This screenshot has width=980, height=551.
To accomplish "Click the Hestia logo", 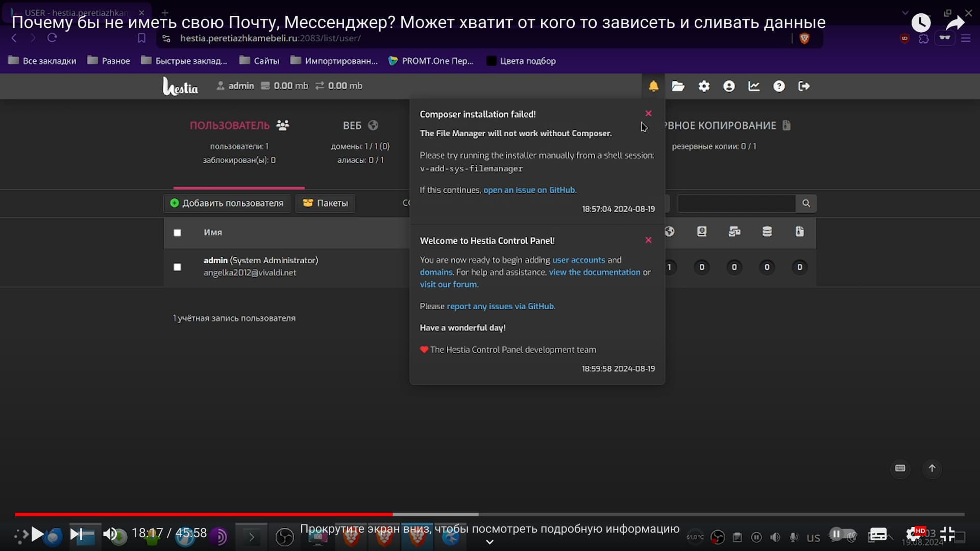I will click(180, 86).
